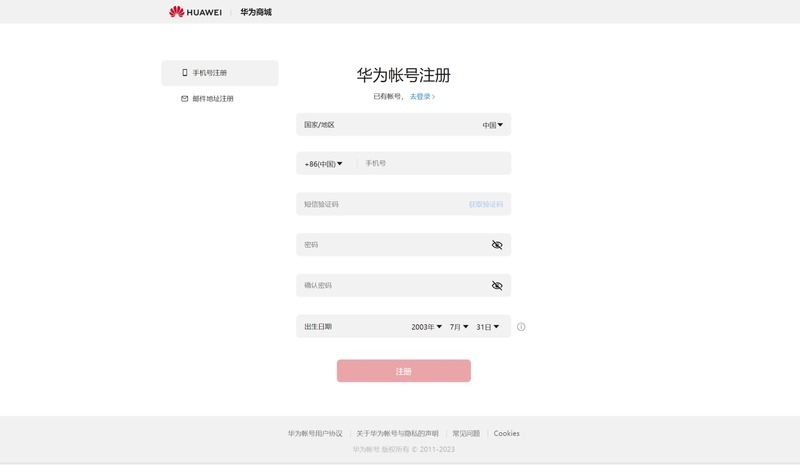Open the 2003年 year dropdown
This screenshot has height=465, width=800.
click(x=427, y=327)
